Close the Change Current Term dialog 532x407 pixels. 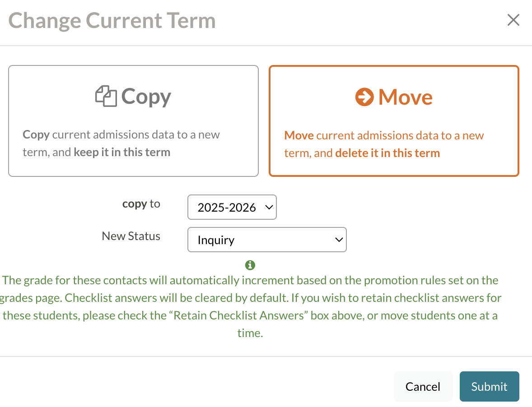click(513, 20)
